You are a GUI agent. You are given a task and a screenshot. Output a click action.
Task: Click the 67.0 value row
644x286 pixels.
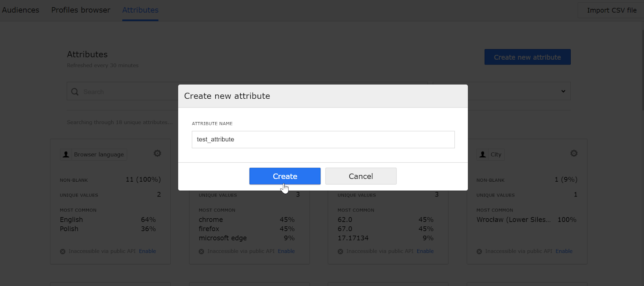pos(386,229)
